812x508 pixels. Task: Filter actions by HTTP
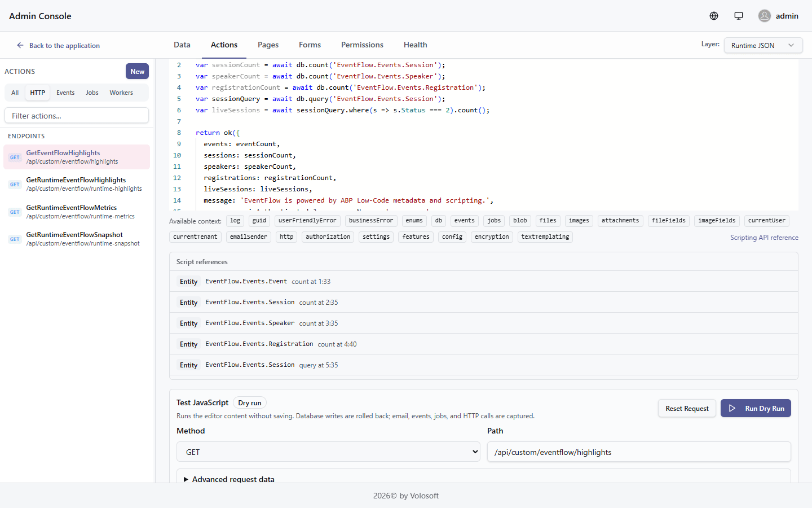pyautogui.click(x=38, y=93)
